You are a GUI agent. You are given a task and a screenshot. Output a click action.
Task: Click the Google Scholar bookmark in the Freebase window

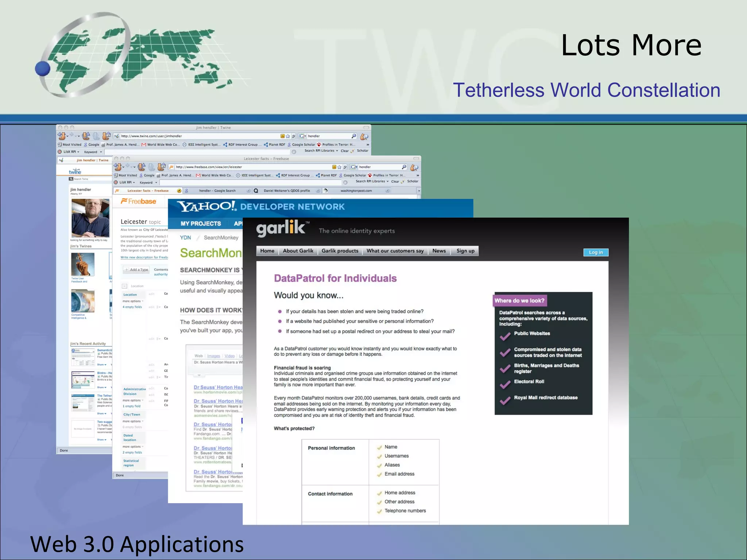[352, 175]
